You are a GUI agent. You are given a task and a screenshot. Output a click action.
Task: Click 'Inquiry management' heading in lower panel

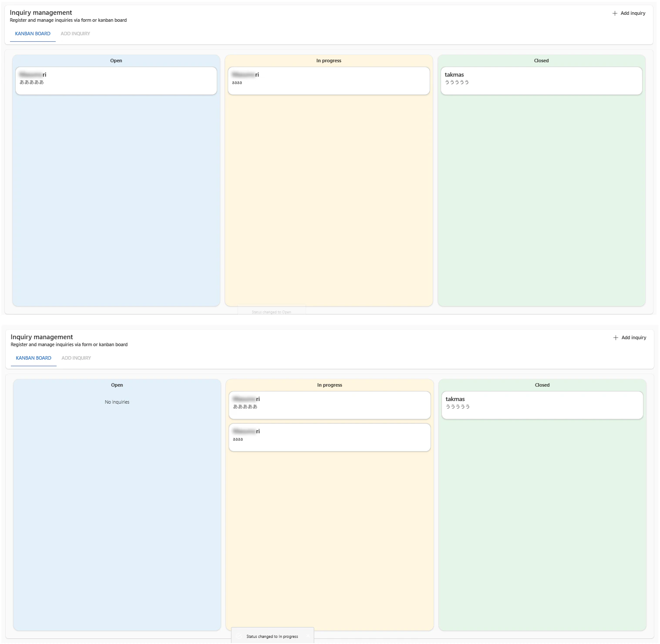[x=42, y=337]
